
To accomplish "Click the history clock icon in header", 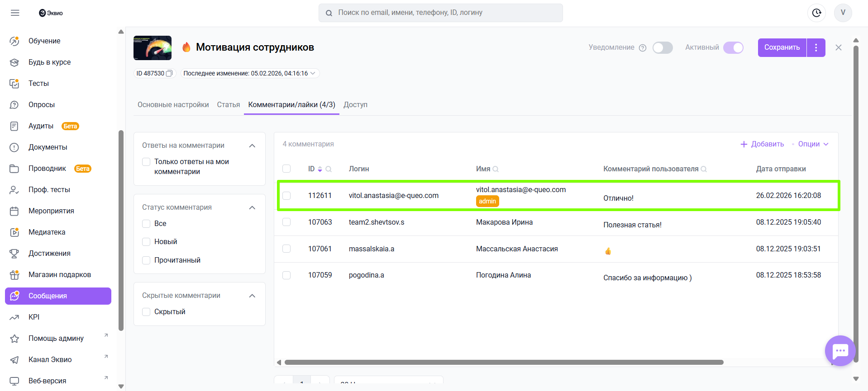I will pos(816,13).
